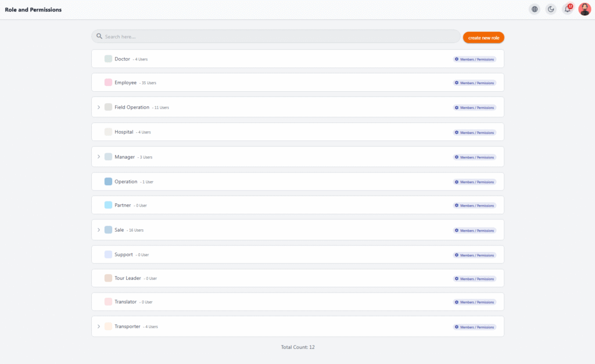The height and width of the screenshot is (364, 595).
Task: Click the Manager color swatch
Action: pos(108,157)
